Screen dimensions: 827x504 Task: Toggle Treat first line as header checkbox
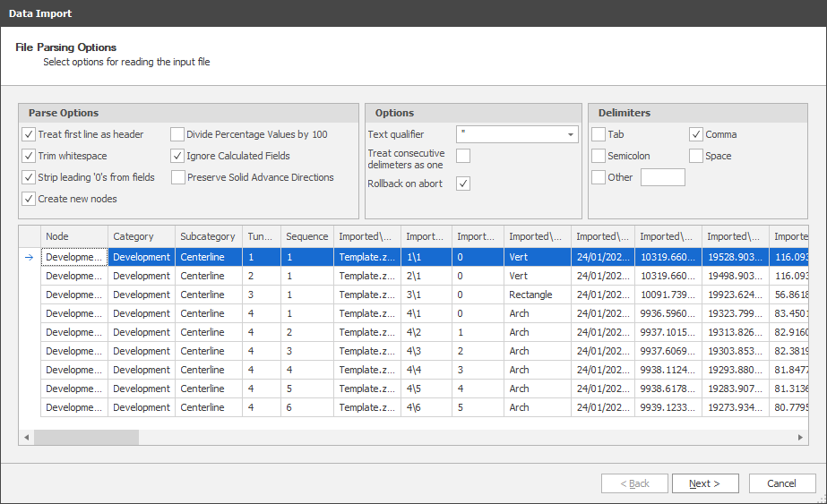click(x=29, y=134)
